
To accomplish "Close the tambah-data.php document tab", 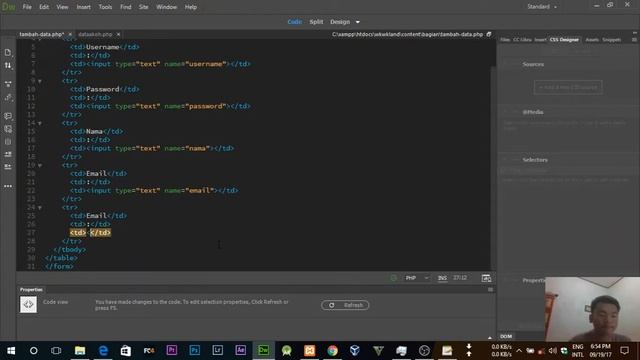I will point(70,34).
